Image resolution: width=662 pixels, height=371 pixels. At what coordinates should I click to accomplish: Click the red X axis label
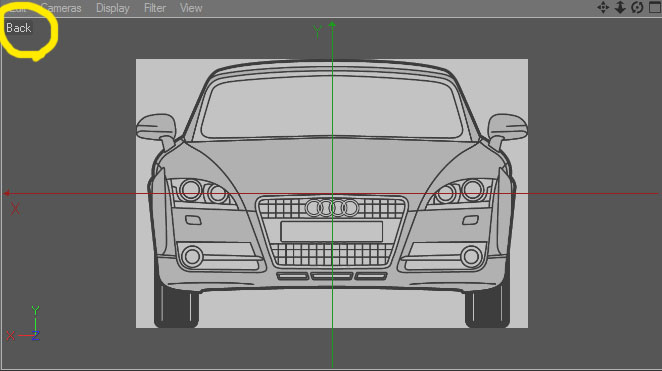[15, 209]
